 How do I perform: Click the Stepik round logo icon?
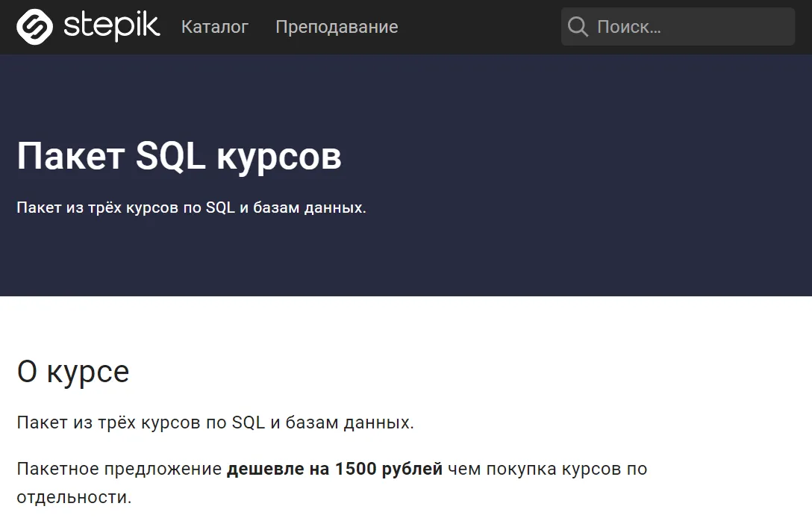pyautogui.click(x=34, y=27)
